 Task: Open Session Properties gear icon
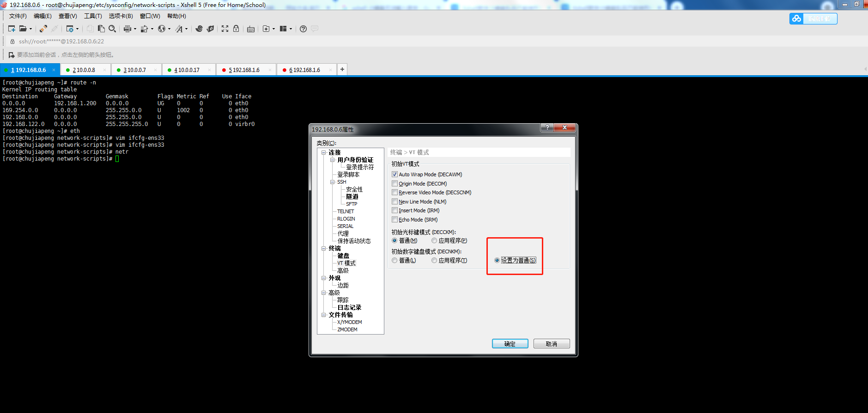70,29
